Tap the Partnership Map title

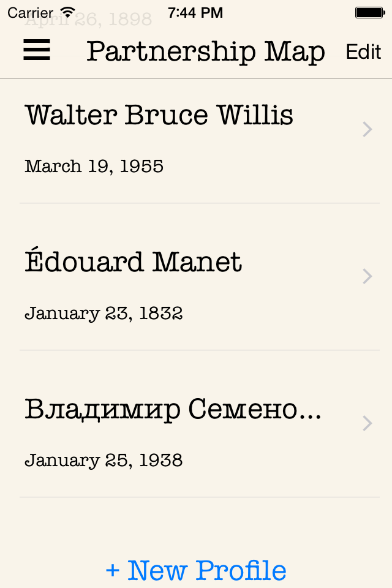click(206, 51)
